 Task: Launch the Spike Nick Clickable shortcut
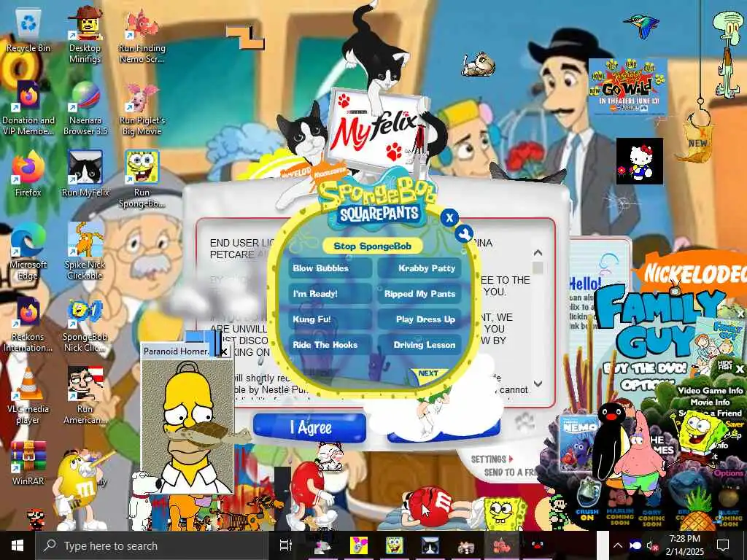pos(85,252)
